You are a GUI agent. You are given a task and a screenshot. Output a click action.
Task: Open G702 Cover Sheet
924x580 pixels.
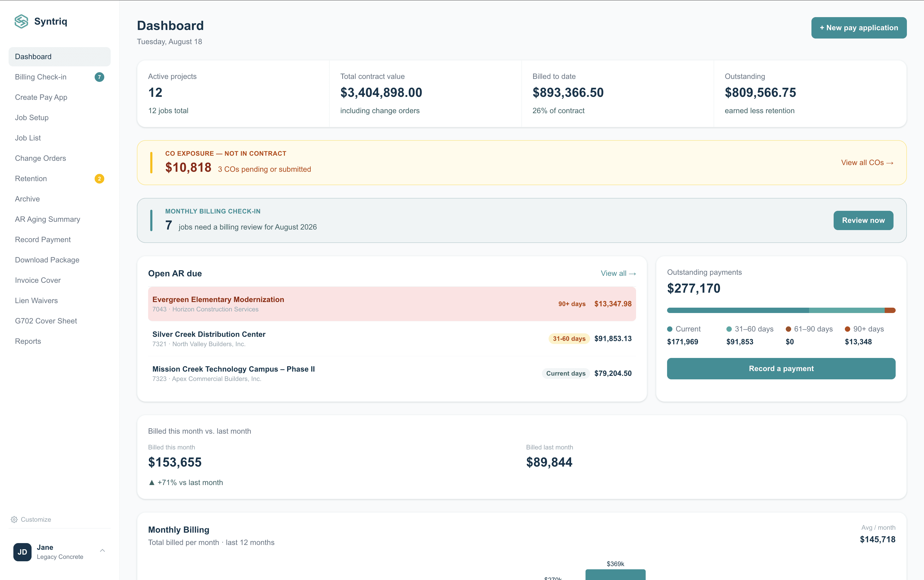click(59, 321)
